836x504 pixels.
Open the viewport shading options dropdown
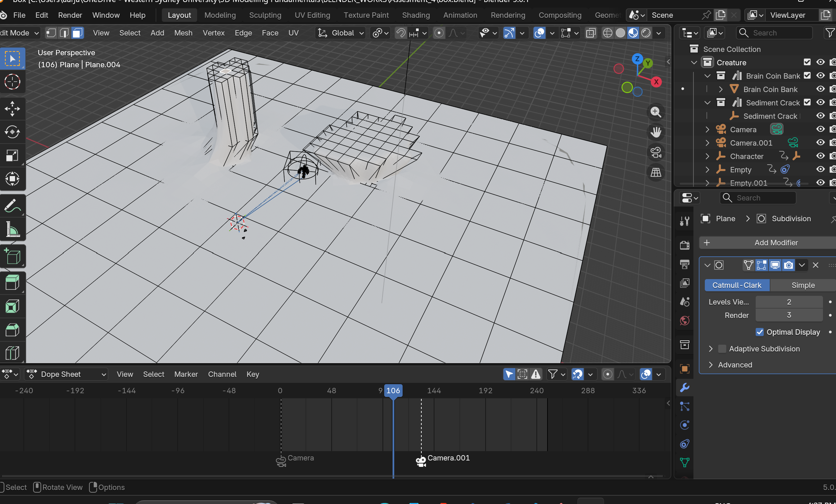pyautogui.click(x=659, y=33)
